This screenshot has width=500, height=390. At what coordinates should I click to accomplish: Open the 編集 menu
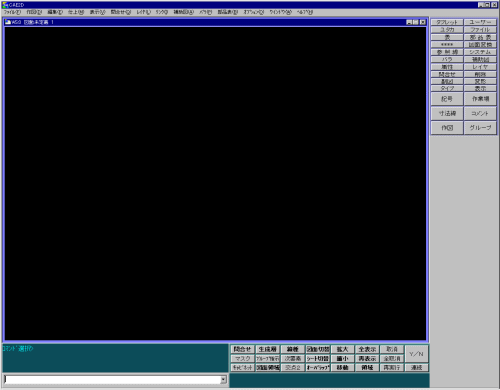coord(55,12)
